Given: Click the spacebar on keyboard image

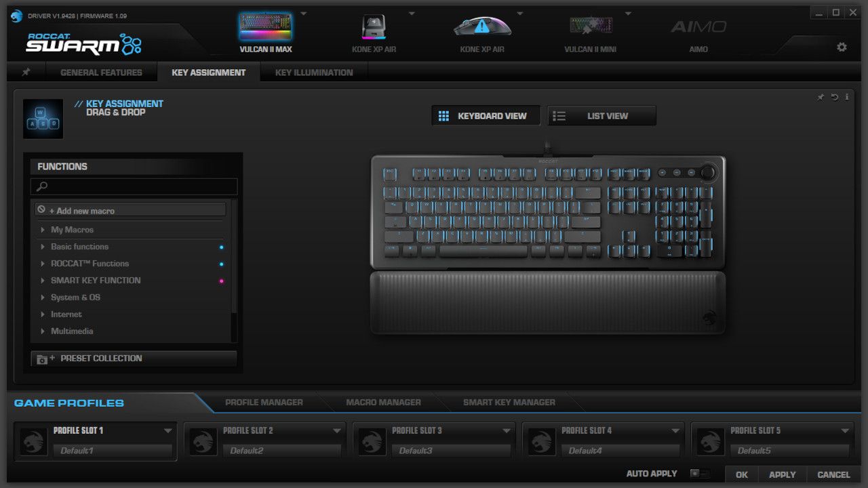Looking at the screenshot, I should [x=483, y=251].
